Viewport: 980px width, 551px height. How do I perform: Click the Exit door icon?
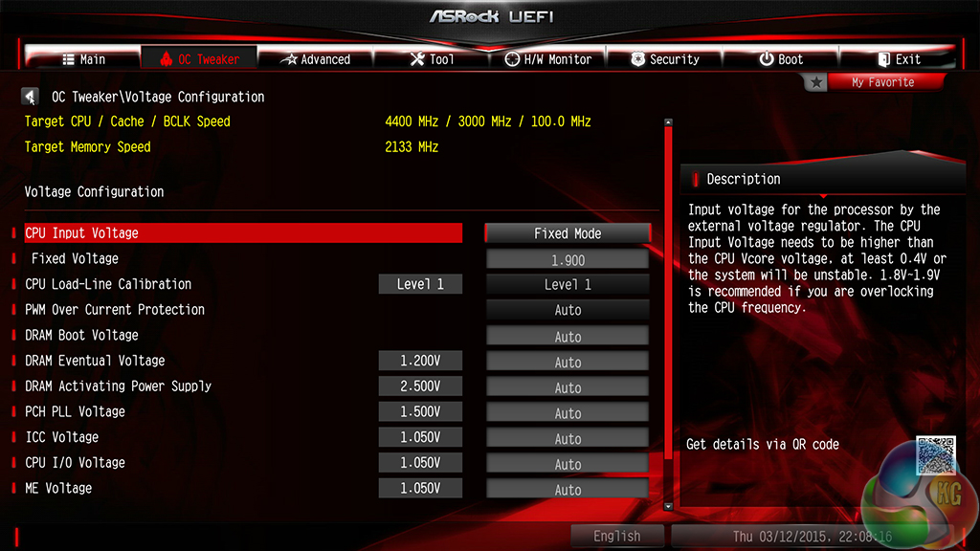[883, 59]
